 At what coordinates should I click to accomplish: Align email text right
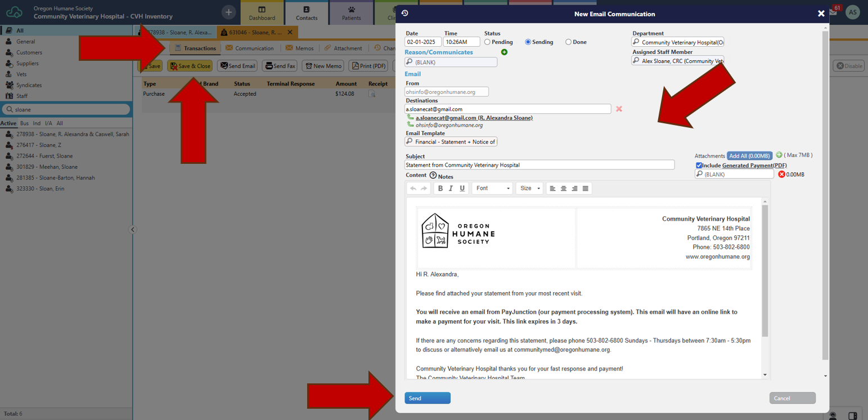(574, 189)
